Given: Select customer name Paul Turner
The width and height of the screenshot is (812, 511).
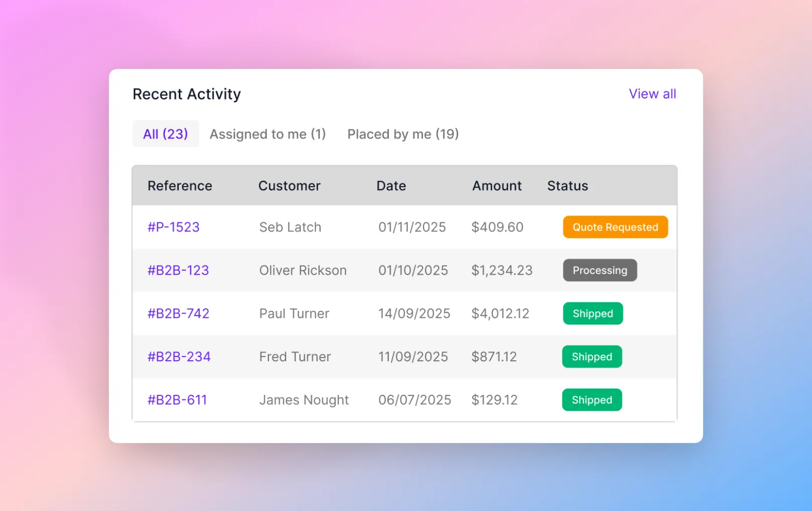Looking at the screenshot, I should pyautogui.click(x=294, y=314).
